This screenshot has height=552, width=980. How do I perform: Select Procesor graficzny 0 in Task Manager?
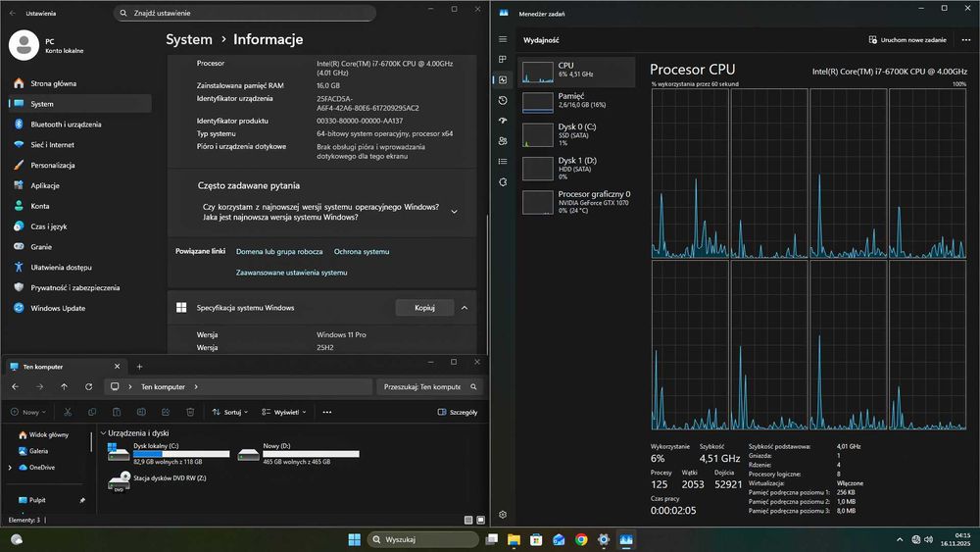(x=576, y=202)
